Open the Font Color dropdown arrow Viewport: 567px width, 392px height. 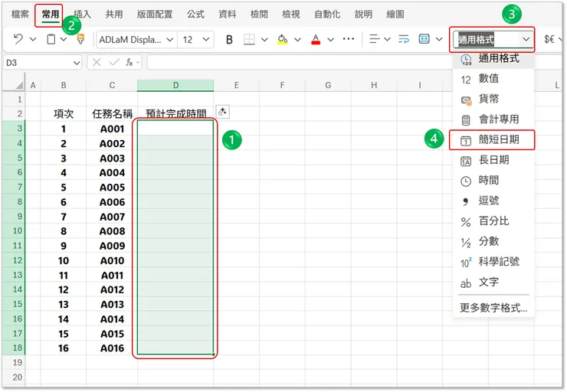tap(330, 39)
